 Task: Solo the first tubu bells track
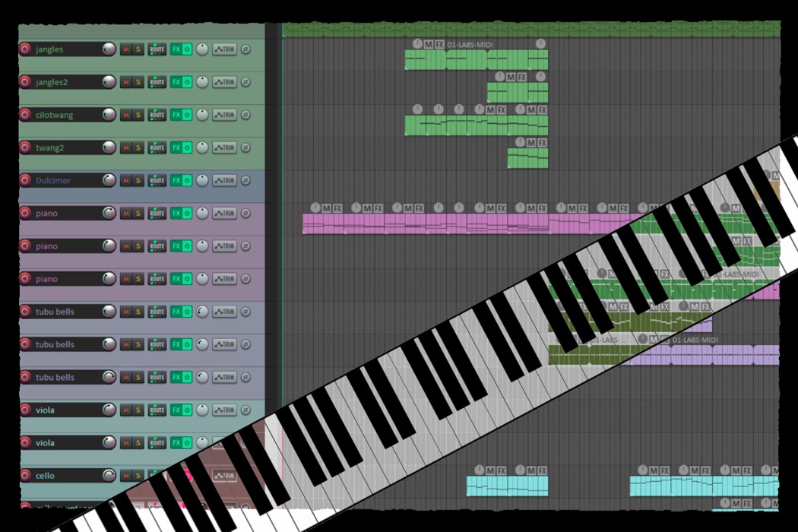click(138, 312)
